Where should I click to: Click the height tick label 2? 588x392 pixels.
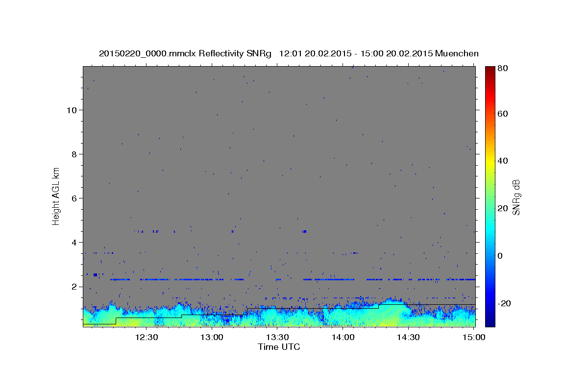tap(74, 287)
